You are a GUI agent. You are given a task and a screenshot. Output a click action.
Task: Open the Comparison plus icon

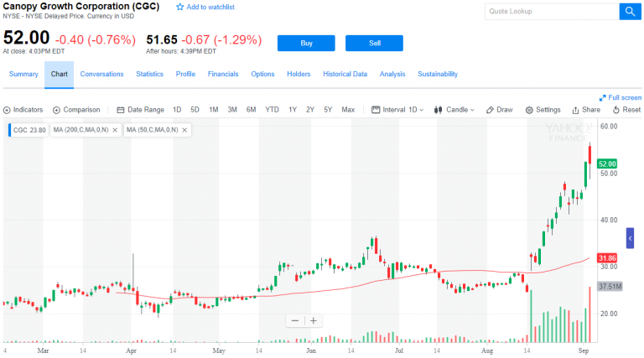click(x=57, y=110)
